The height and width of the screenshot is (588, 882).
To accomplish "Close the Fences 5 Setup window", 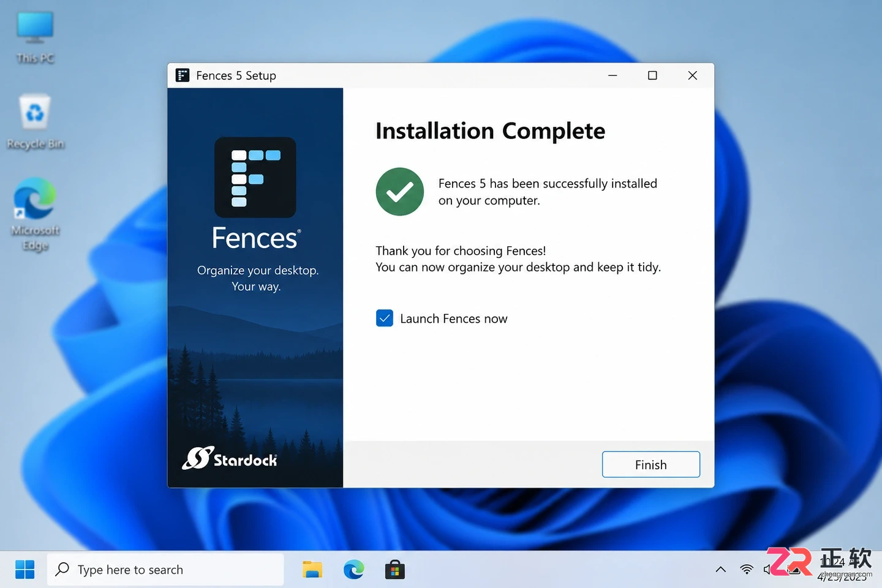I will pyautogui.click(x=693, y=75).
